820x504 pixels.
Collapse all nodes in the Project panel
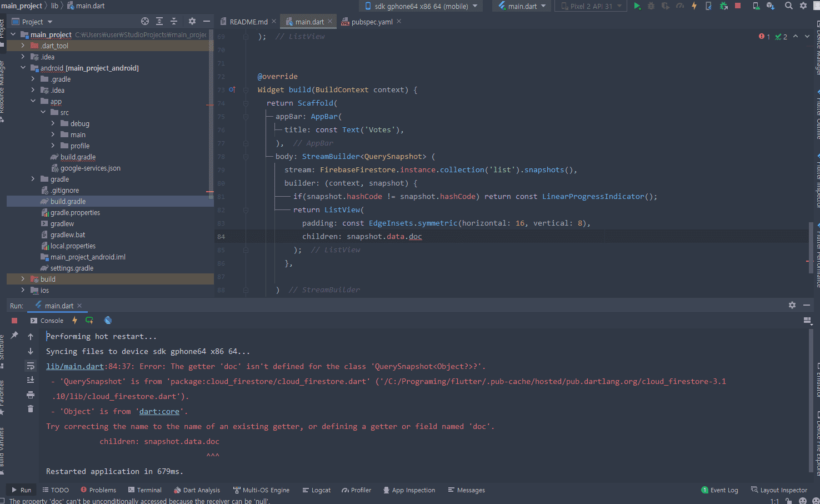coord(174,22)
